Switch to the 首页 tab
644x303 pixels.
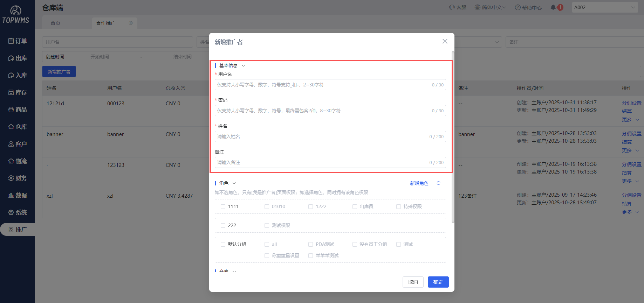55,23
